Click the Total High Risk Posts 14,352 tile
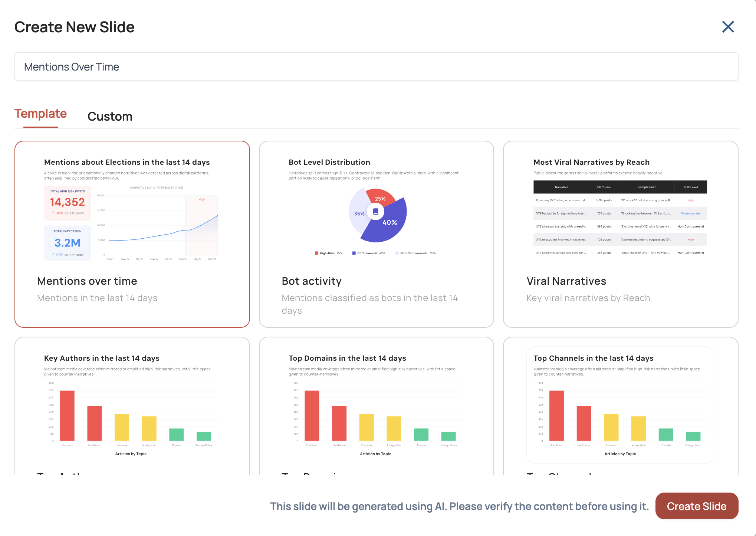 coord(68,203)
